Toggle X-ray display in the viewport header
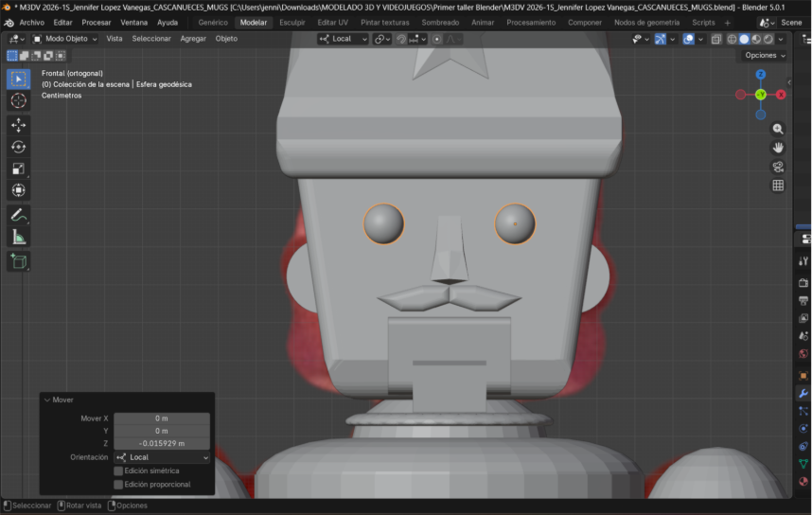The image size is (812, 515). point(716,39)
